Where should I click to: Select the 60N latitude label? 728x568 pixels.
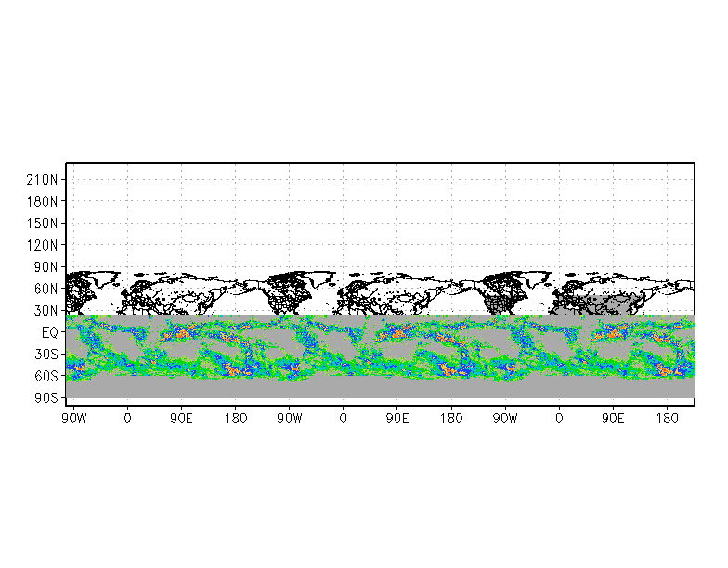tap(46, 289)
